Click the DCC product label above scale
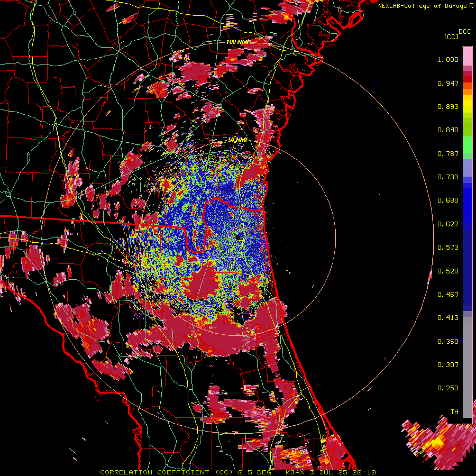The image size is (476, 476). (x=464, y=32)
